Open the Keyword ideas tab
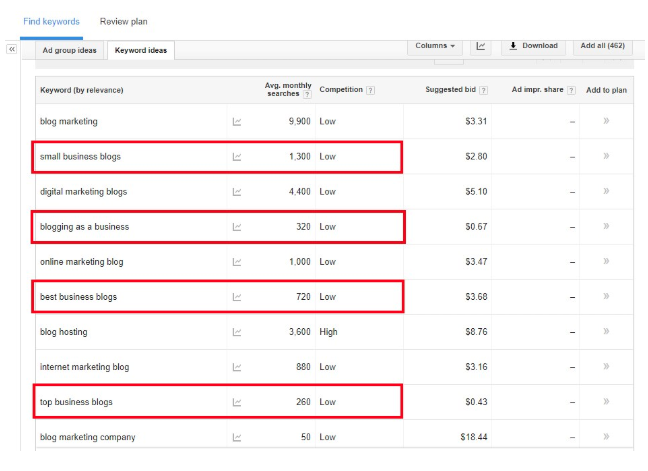 pos(141,50)
